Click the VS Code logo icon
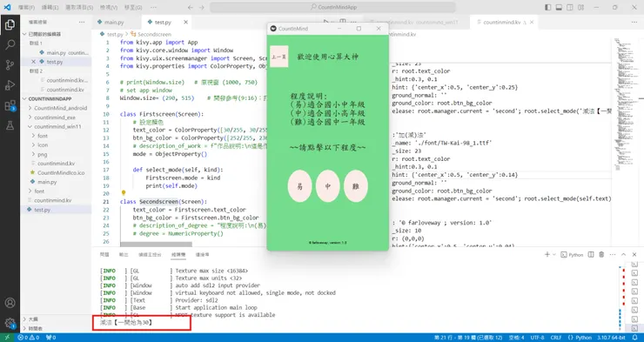Image resolution: width=644 pixels, height=342 pixels. click(7, 7)
